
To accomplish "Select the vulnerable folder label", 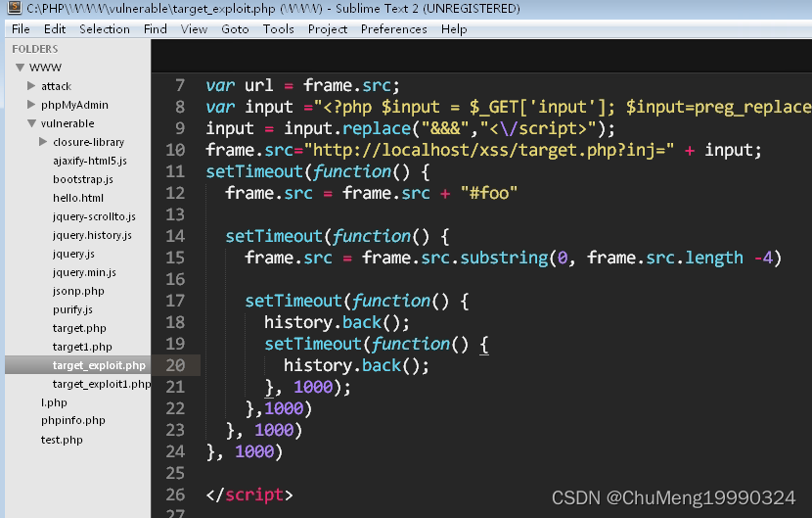I will [68, 123].
